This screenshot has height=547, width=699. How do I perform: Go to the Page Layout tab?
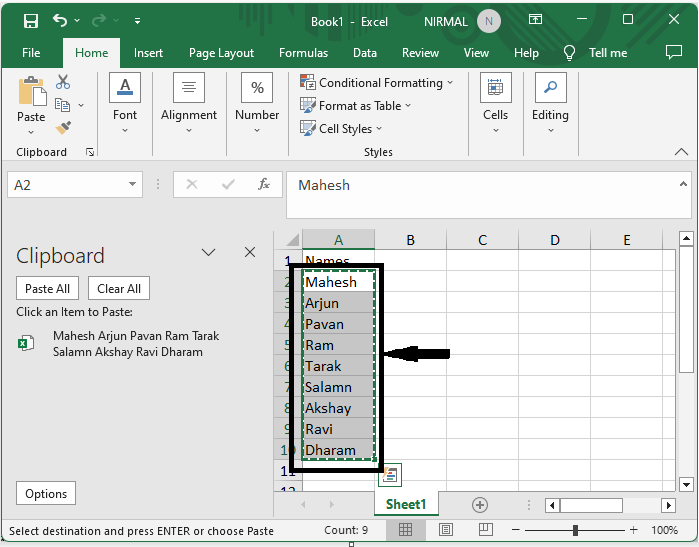click(221, 53)
